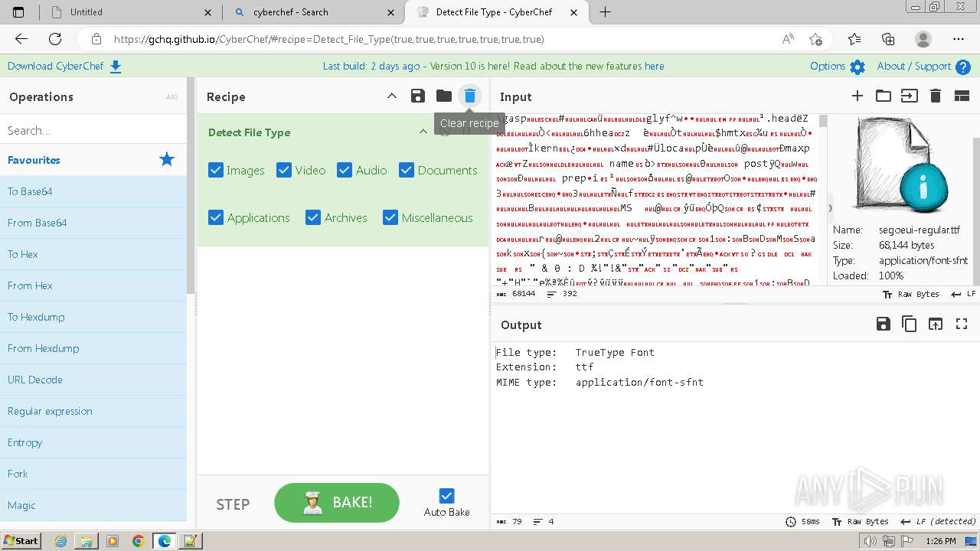Uncheck the Video checkbox
Image resolution: width=980 pixels, height=551 pixels.
coord(284,170)
